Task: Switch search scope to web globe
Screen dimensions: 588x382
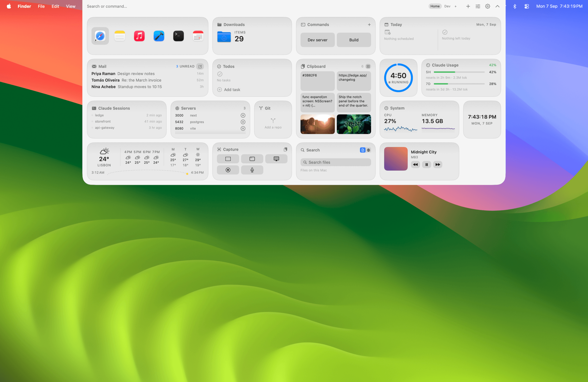Action: [368, 150]
